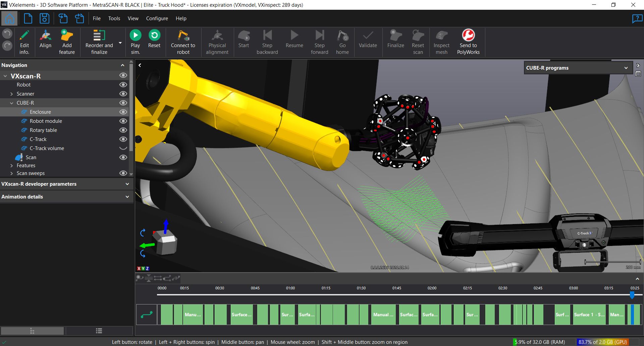Expand the Features tree node
This screenshot has width=644, height=346.
point(11,165)
